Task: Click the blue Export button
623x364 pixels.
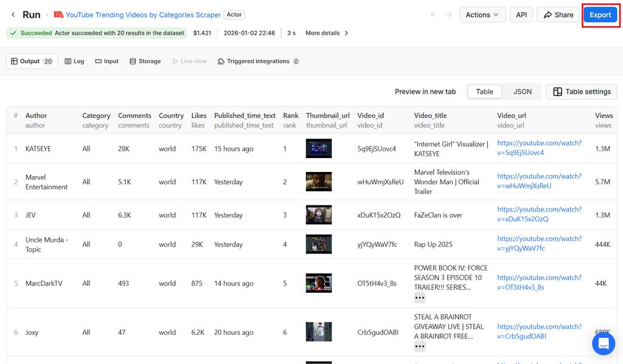Action: [x=600, y=15]
